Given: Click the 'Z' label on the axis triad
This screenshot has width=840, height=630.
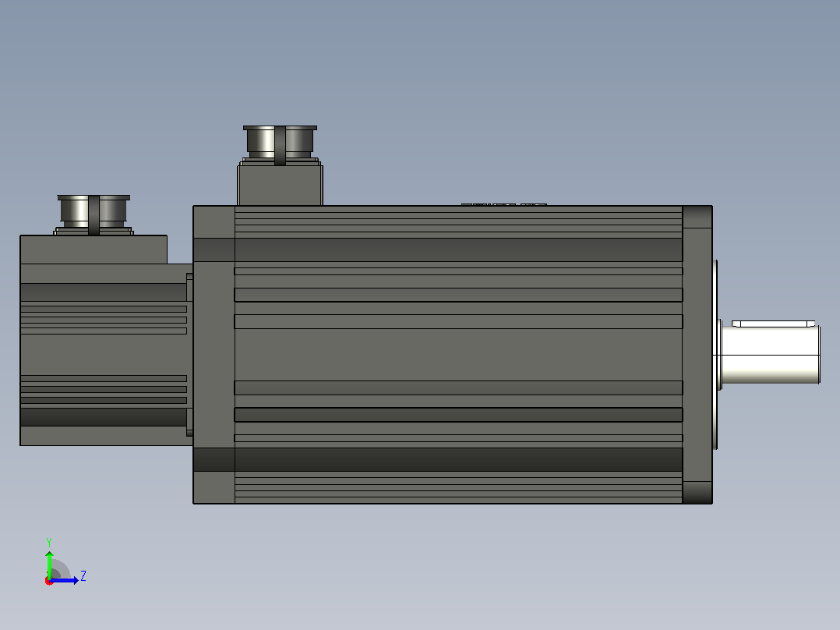Looking at the screenshot, I should [83, 576].
